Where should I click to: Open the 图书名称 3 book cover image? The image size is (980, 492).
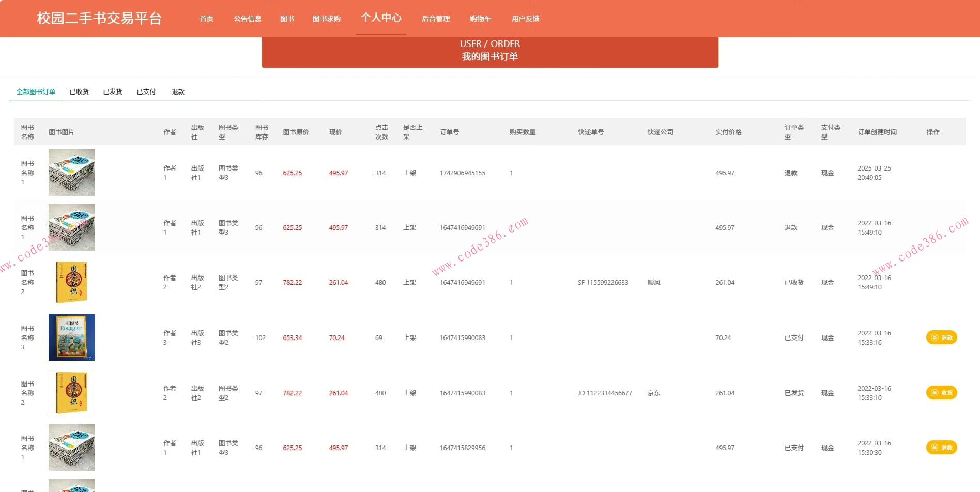[x=72, y=337]
